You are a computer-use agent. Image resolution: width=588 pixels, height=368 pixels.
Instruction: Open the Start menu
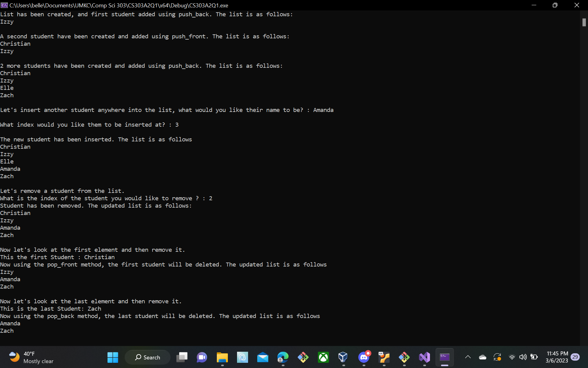click(x=112, y=357)
